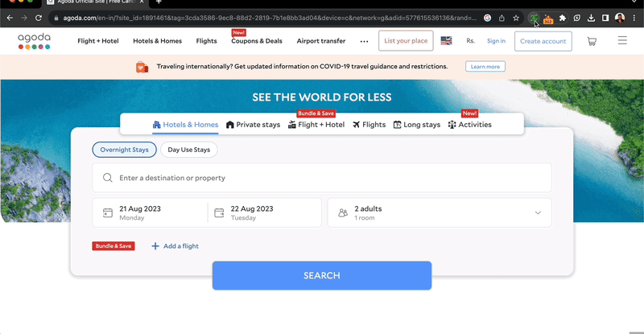Open the check-out date 22 Aug 2023
Image resolution: width=644 pixels, height=334 pixels.
tap(265, 212)
